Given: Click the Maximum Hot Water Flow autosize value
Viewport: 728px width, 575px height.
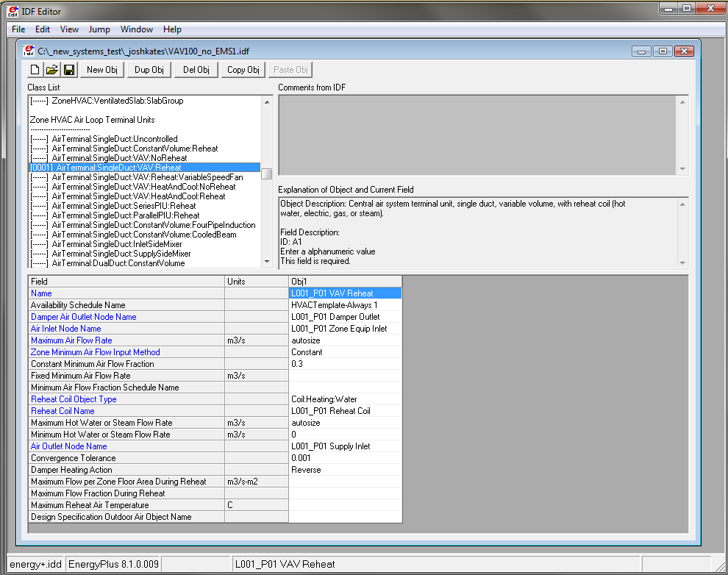Looking at the screenshot, I should (345, 423).
